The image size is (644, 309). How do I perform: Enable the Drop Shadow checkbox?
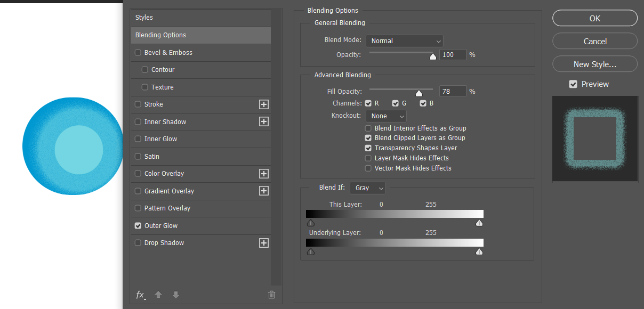click(x=138, y=243)
